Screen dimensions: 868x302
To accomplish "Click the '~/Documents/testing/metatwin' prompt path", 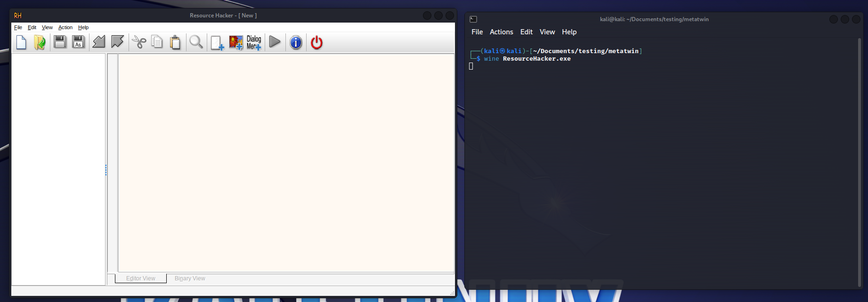I will click(585, 51).
